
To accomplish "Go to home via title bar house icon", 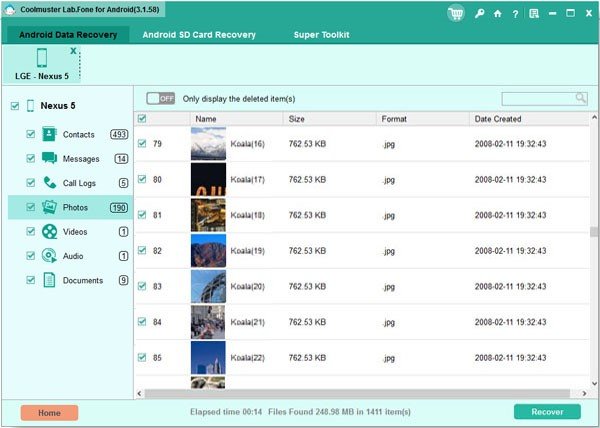I will coord(497,14).
